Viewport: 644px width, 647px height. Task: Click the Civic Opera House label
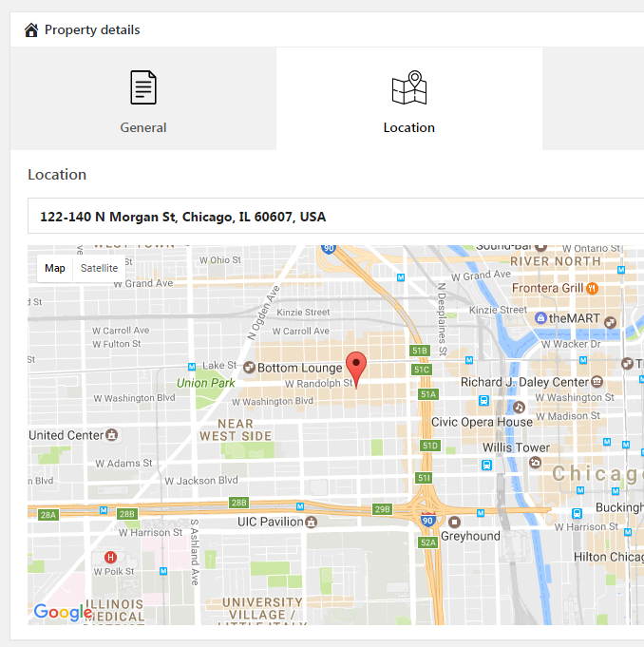click(482, 422)
